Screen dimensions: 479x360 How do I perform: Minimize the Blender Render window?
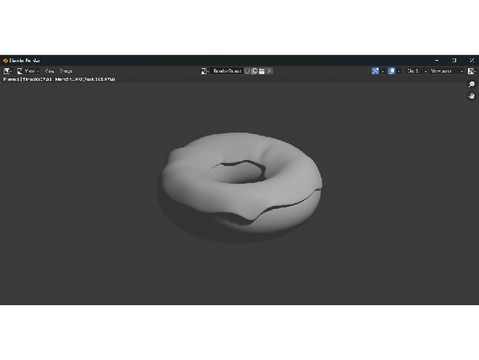(437, 60)
